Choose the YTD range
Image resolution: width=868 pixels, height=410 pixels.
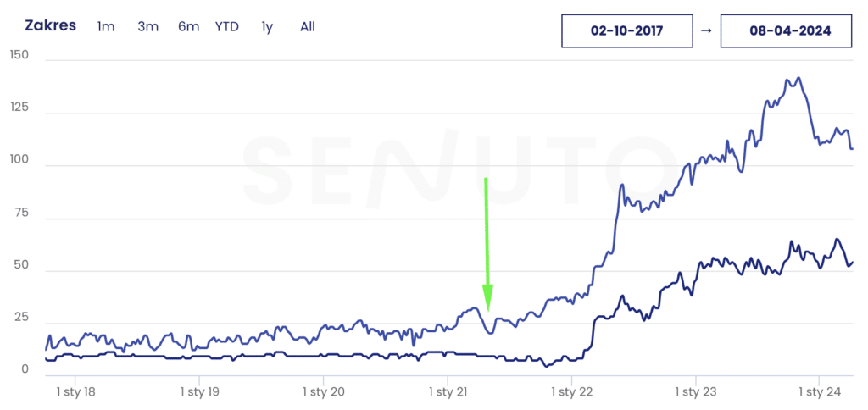click(227, 26)
